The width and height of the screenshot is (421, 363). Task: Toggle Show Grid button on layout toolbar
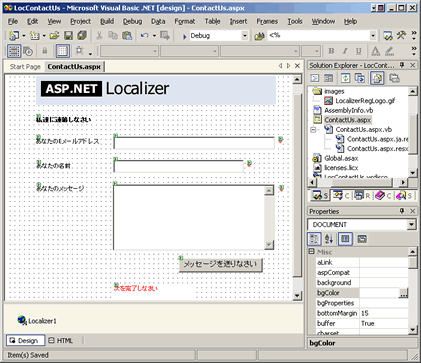tap(62, 51)
